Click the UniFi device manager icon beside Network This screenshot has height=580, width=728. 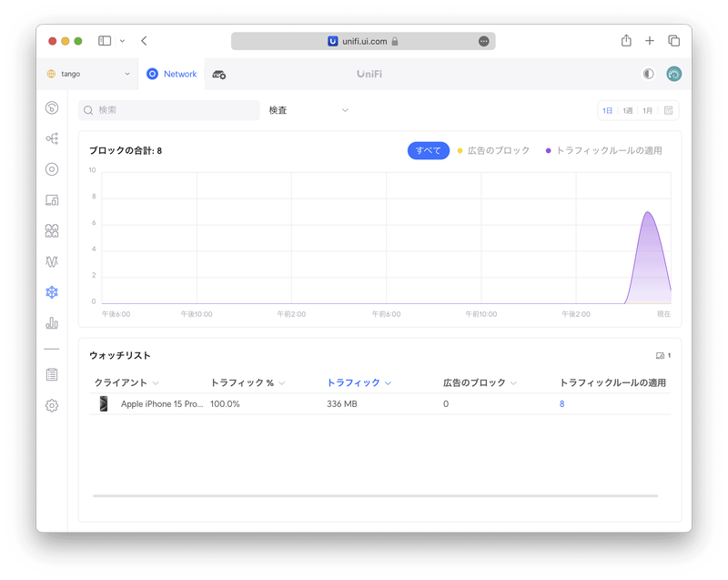click(219, 74)
